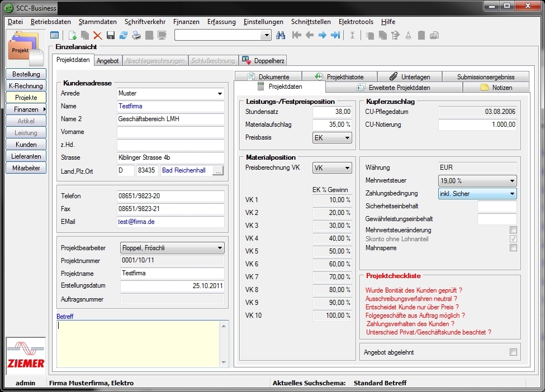
Task: Jump to last record with arrow icon
Action: pyautogui.click(x=335, y=35)
